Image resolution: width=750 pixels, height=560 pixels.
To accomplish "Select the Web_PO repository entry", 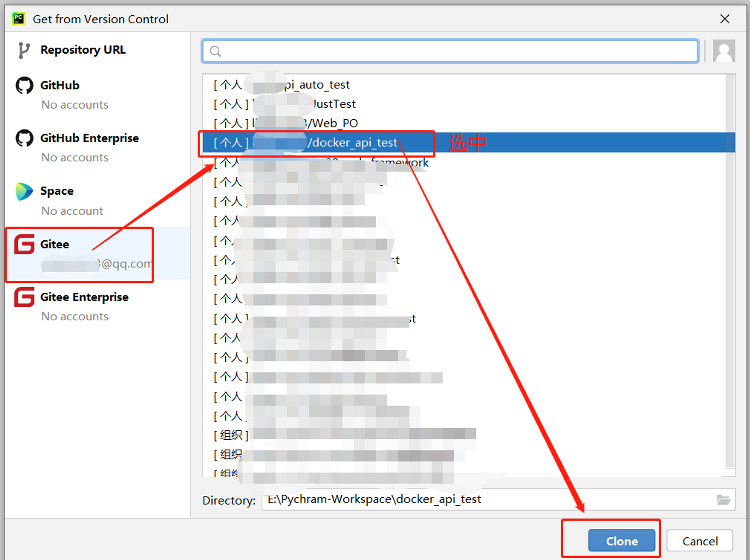I will (x=334, y=123).
